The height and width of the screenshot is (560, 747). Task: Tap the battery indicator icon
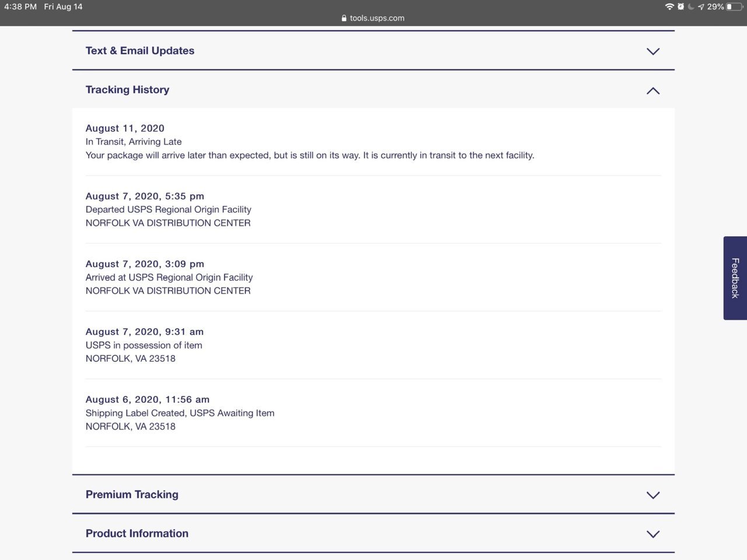pyautogui.click(x=734, y=6)
